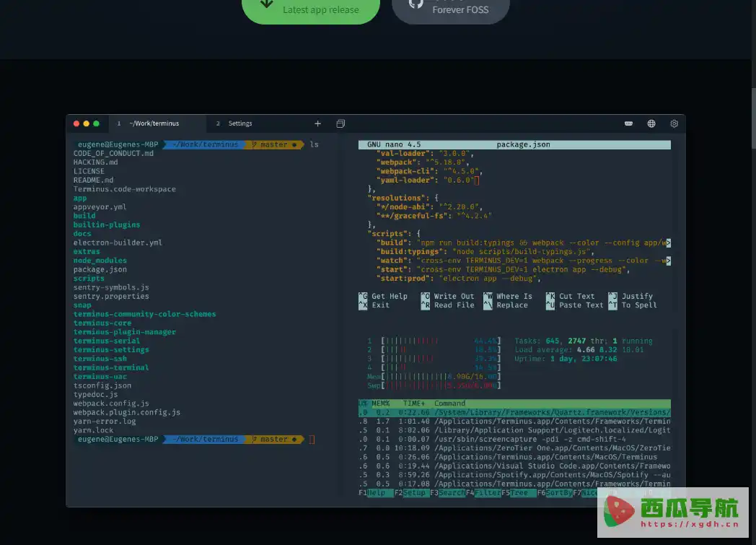
Task: Click terminus-community-color-schemes directory name
Action: (145, 314)
